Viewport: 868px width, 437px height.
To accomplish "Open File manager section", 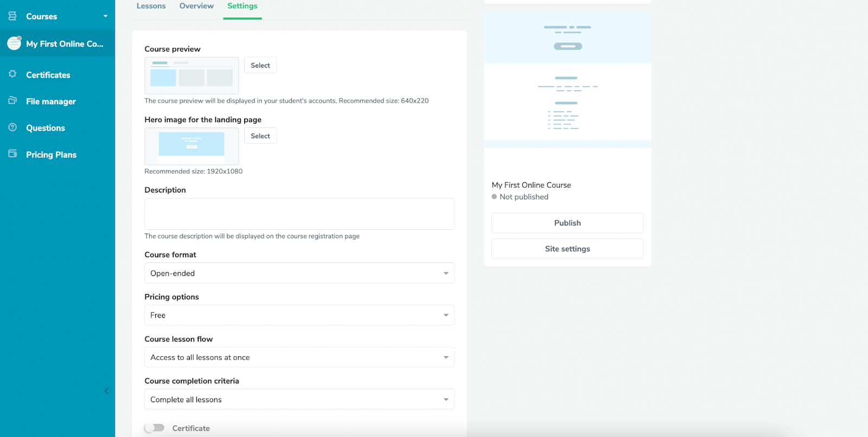I will point(51,101).
